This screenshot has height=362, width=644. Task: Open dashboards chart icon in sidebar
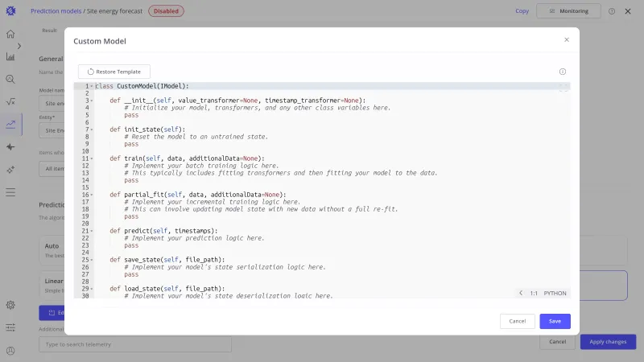click(x=10, y=56)
